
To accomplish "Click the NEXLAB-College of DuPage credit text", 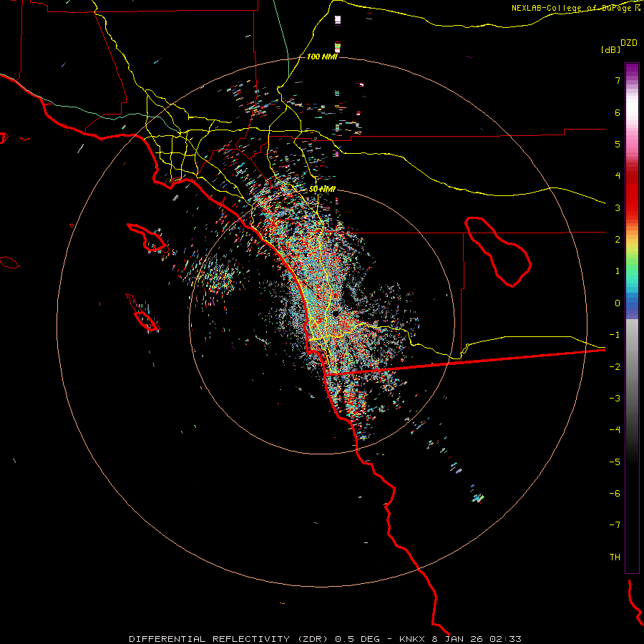I will pos(576,8).
